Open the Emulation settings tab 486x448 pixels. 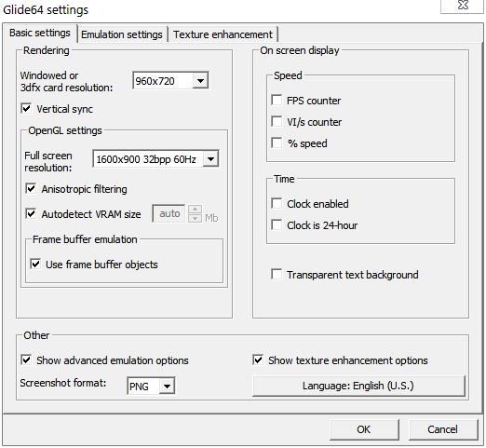point(122,34)
